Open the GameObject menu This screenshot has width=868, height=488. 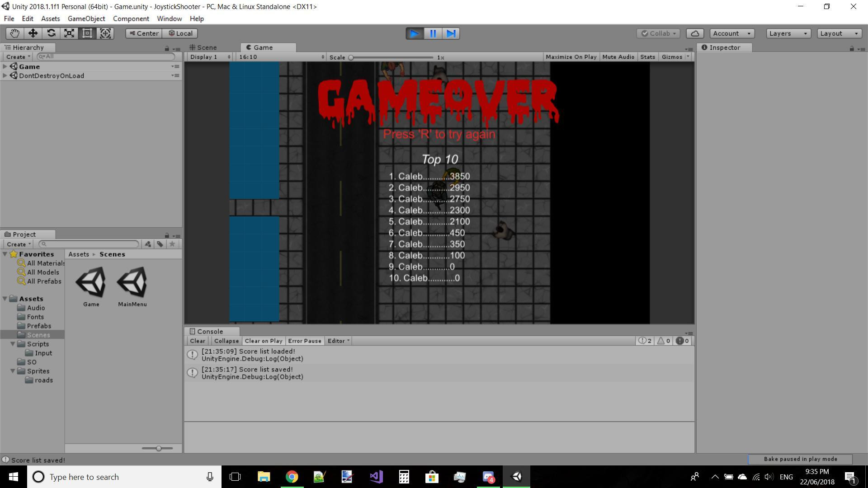[86, 19]
